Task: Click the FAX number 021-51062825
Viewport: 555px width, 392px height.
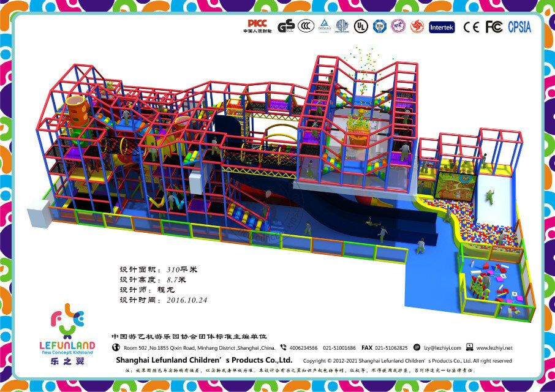Action: (x=391, y=348)
